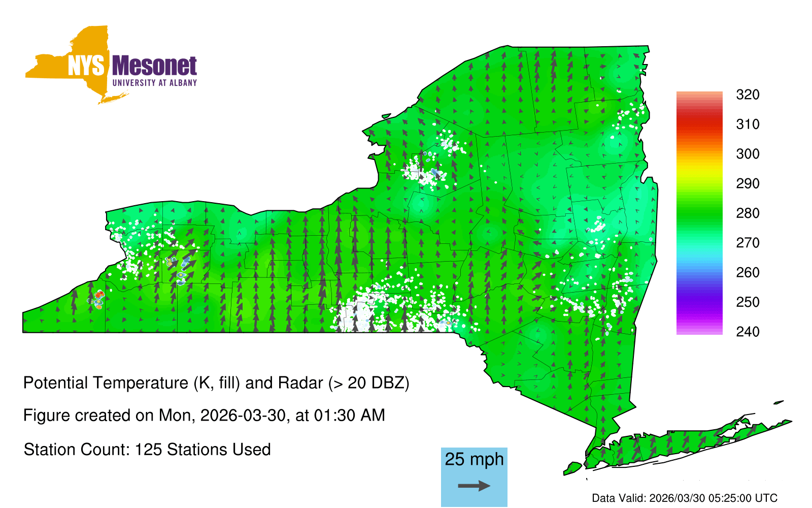
Task: Click the 25 mph reference wind arrow
Action: (x=474, y=486)
